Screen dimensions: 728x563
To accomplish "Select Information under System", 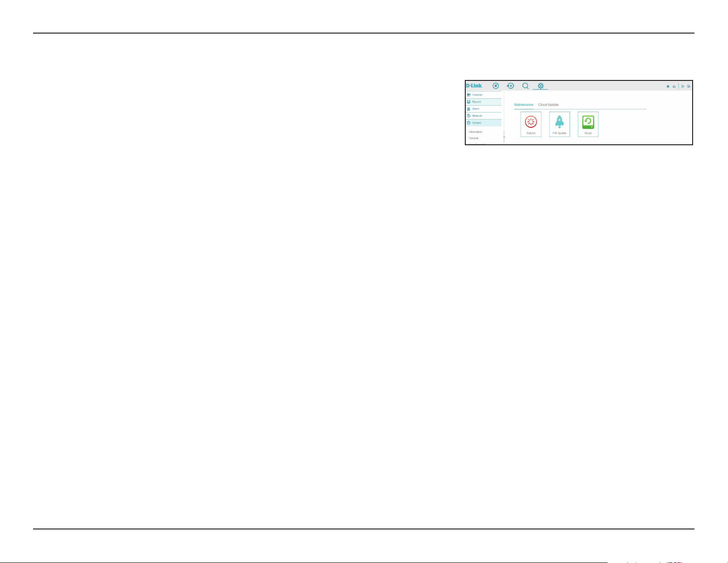I will 475,132.
